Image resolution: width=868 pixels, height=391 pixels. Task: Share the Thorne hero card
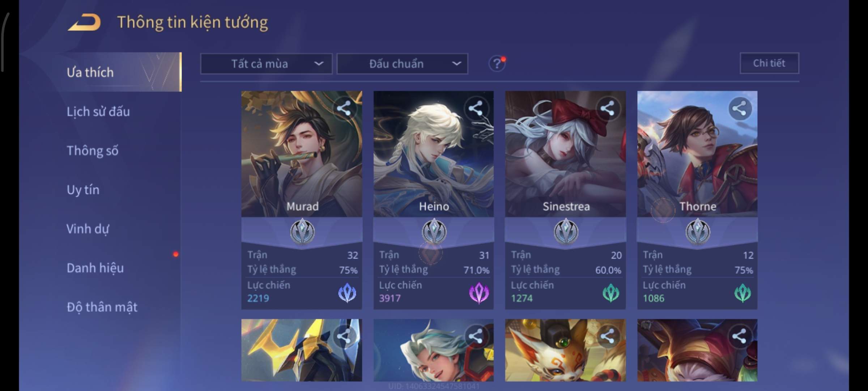coord(739,108)
